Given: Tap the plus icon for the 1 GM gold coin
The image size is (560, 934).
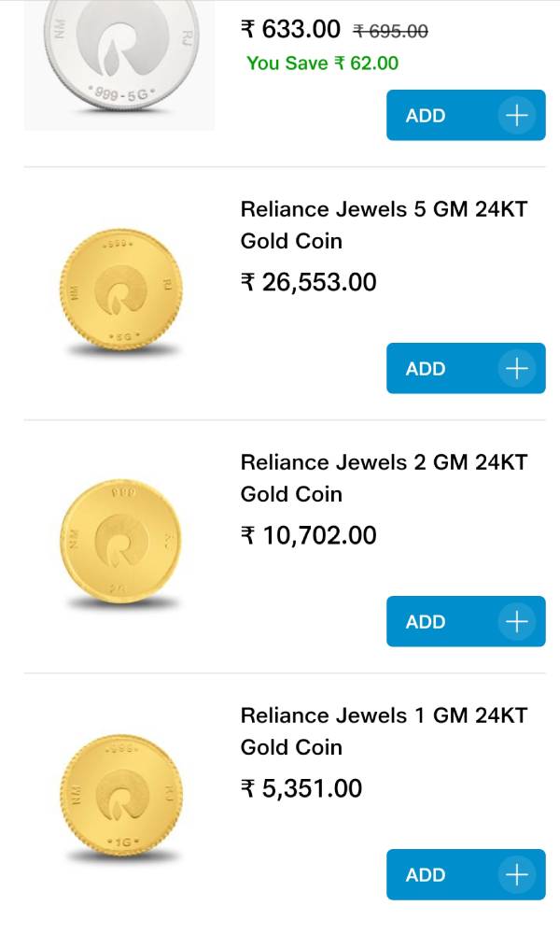Looking at the screenshot, I should point(515,875).
